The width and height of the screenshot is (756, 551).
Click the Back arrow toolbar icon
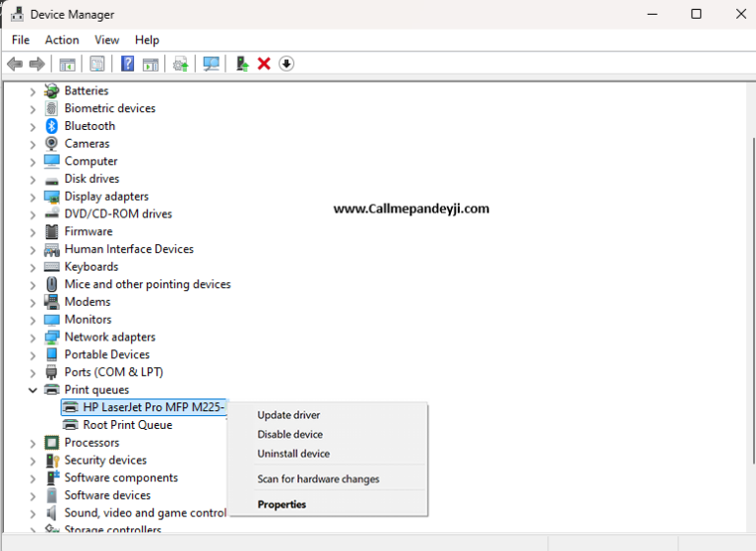point(15,64)
